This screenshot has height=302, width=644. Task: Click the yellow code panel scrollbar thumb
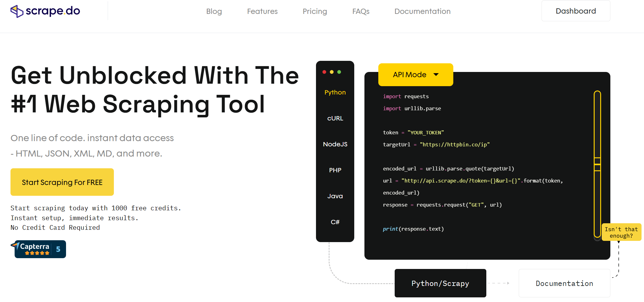click(x=597, y=164)
